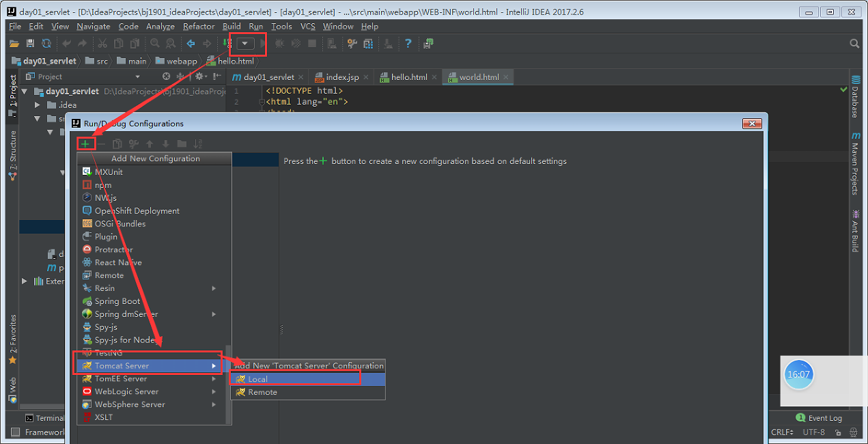Click the Undo arrow in toolbar
Viewport: 868px width, 444px height.
[67, 44]
